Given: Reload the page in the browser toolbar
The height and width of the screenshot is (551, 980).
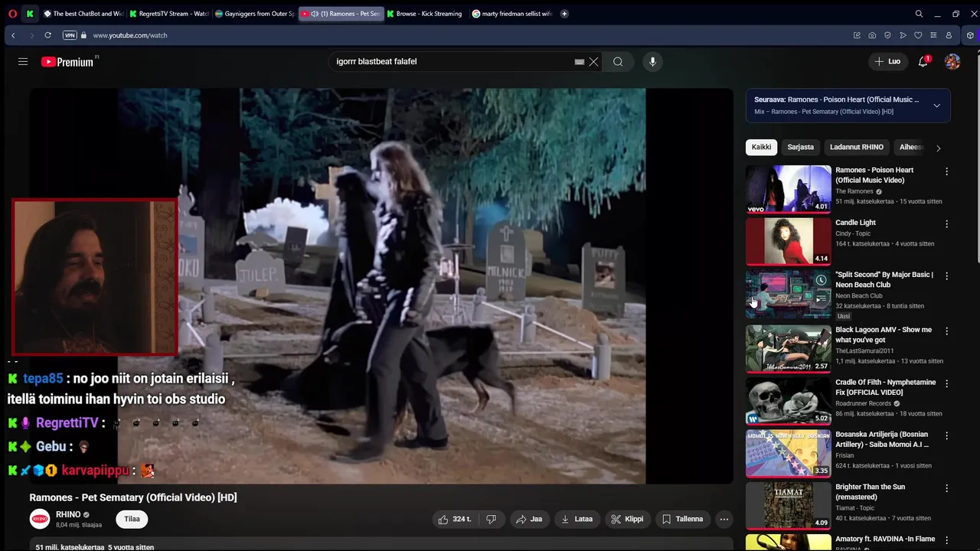Looking at the screenshot, I should pos(47,35).
